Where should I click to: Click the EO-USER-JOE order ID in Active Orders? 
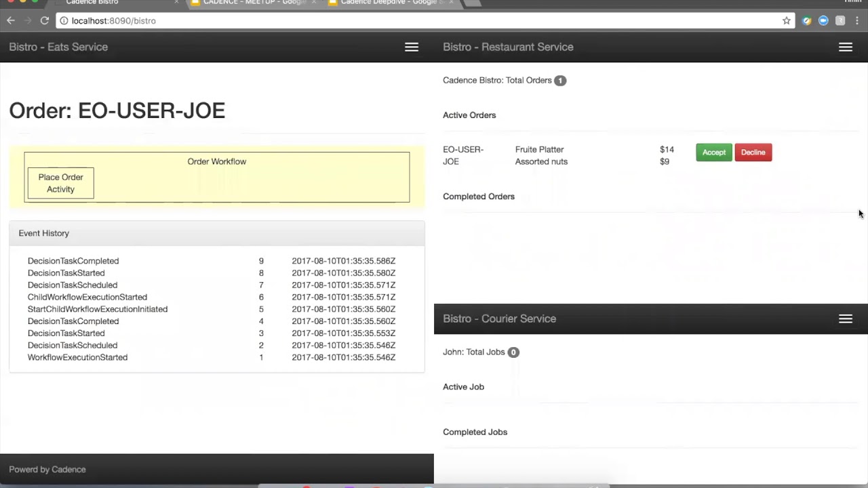(463, 155)
